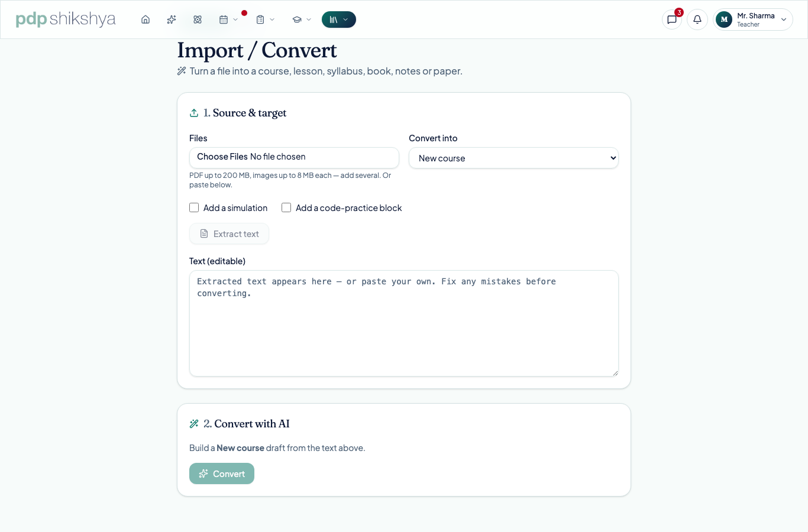This screenshot has width=808, height=532.
Task: Click the Convert button
Action: coord(222,473)
